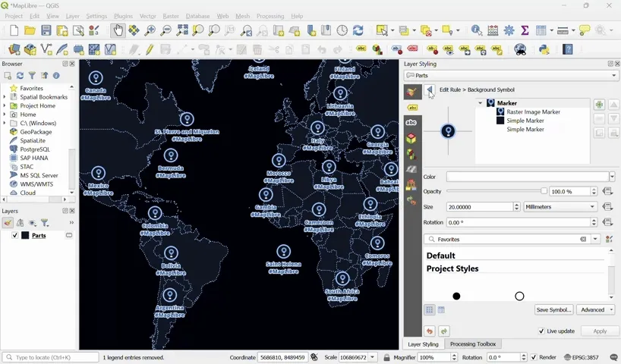Save project using the floppy disk icon
The height and width of the screenshot is (364, 621).
[x=46, y=30]
